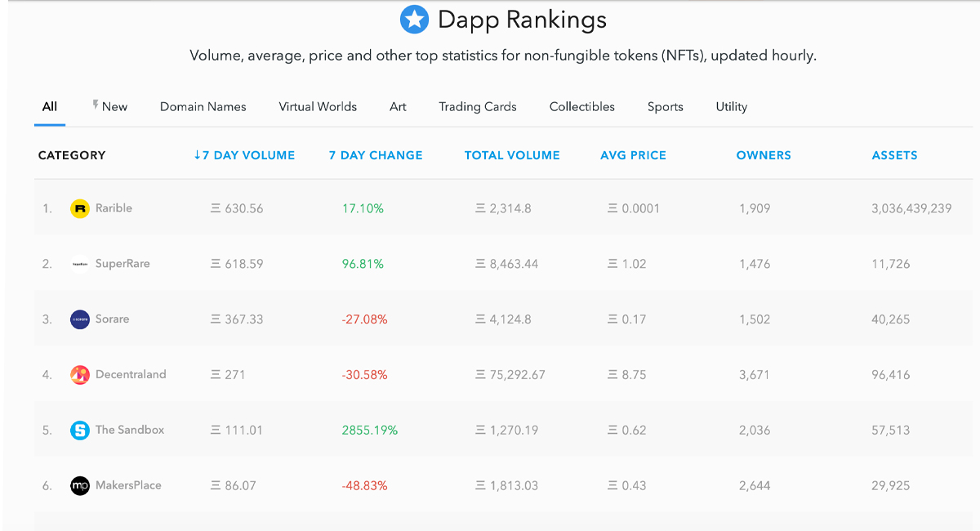Open the Sorare dapp link
The height and width of the screenshot is (531, 980).
[x=112, y=319]
